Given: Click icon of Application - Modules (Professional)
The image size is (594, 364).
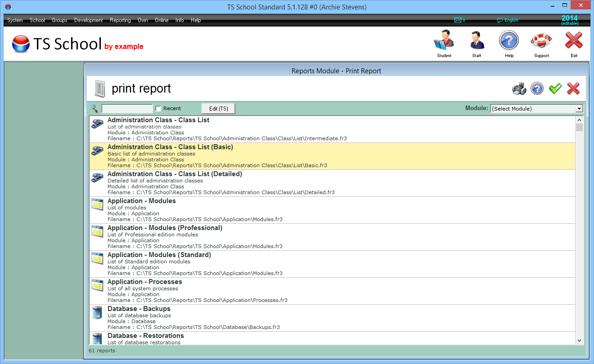Looking at the screenshot, I should [97, 231].
